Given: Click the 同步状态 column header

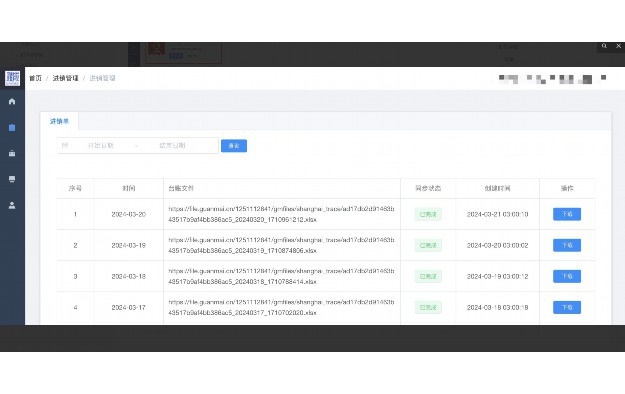Looking at the screenshot, I should tap(428, 188).
